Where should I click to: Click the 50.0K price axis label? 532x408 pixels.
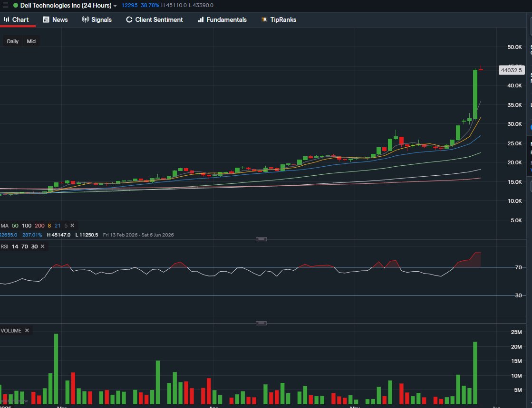point(514,47)
